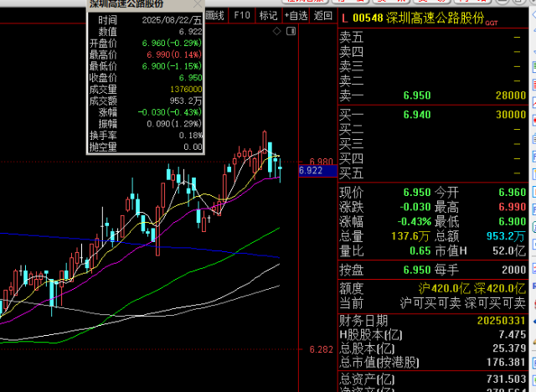Open the F10 company info tab
The image size is (536, 392).
[242, 15]
